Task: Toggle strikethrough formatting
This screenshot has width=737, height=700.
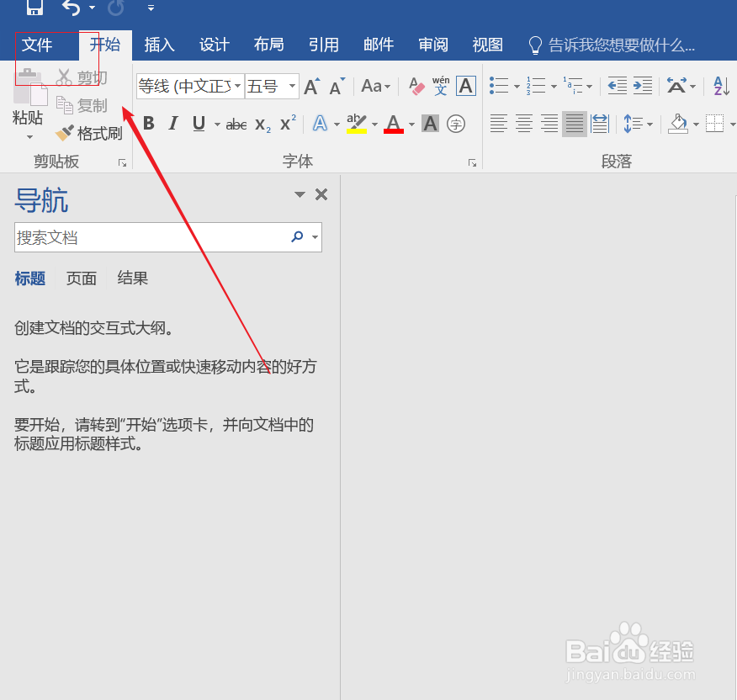Action: click(236, 125)
